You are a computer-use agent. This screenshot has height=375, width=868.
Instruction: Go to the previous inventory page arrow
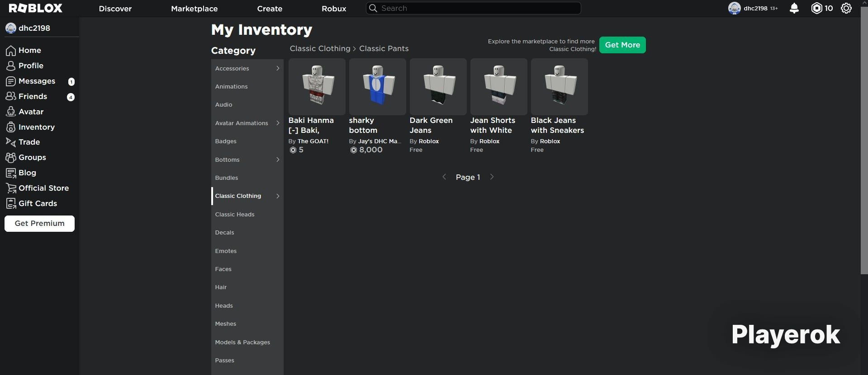coord(444,177)
